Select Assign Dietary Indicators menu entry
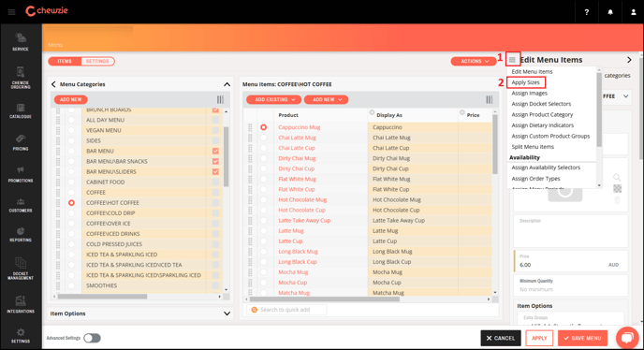 [x=543, y=125]
